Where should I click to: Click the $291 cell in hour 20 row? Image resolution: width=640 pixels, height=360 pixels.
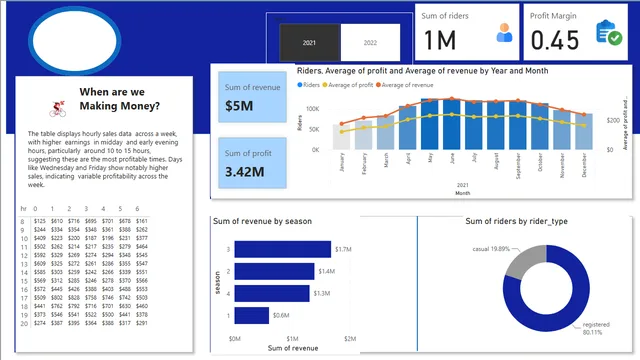[x=142, y=323]
